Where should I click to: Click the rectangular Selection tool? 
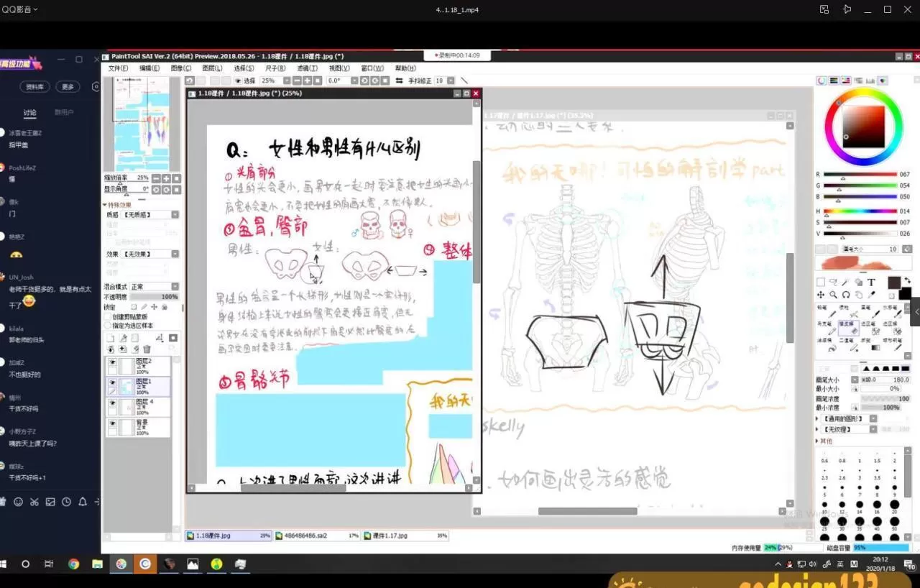tap(821, 282)
